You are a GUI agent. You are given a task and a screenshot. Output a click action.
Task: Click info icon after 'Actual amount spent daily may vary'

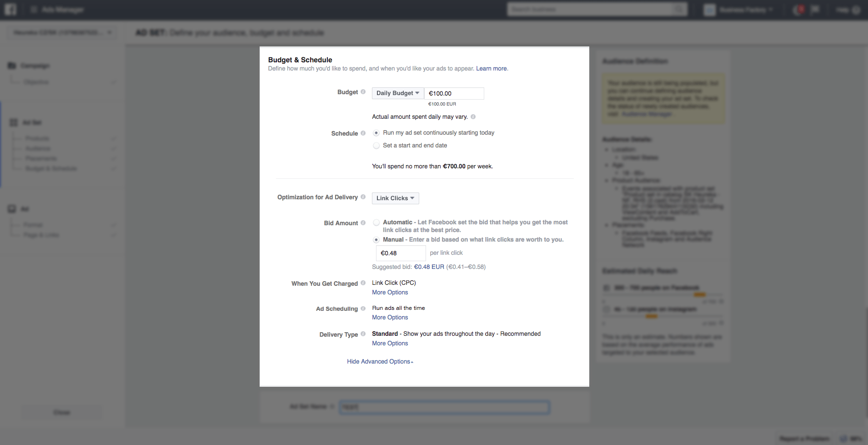coord(473,117)
